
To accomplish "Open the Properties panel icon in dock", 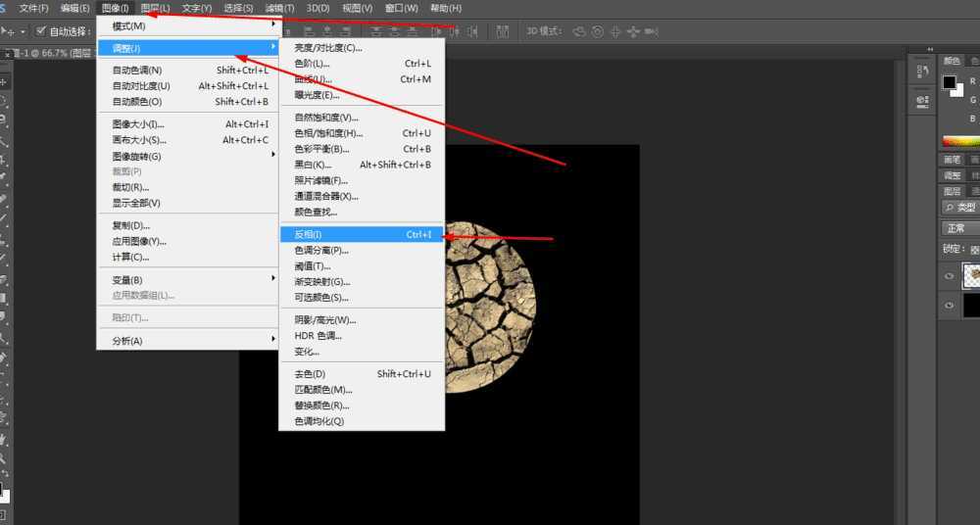I will 921,101.
